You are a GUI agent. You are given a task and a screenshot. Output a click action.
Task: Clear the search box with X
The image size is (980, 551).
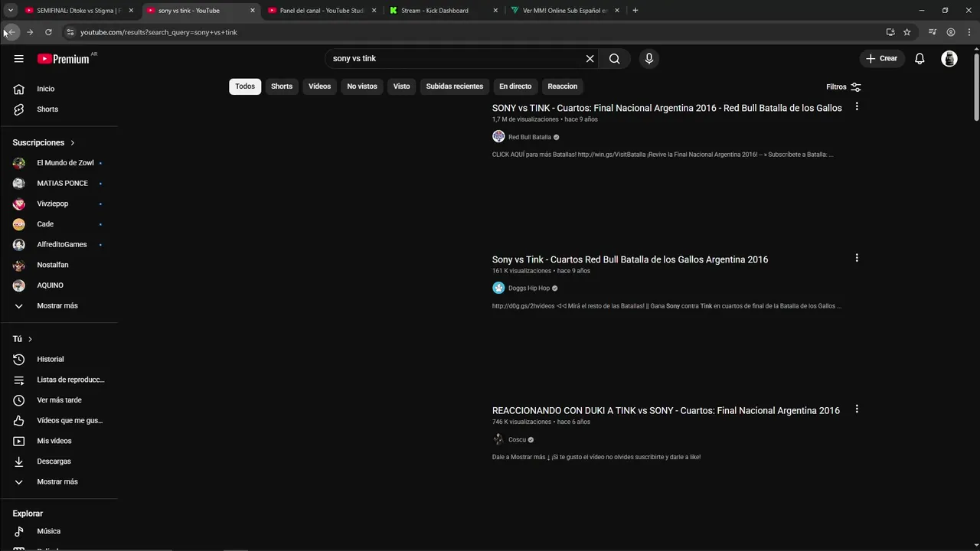point(590,59)
